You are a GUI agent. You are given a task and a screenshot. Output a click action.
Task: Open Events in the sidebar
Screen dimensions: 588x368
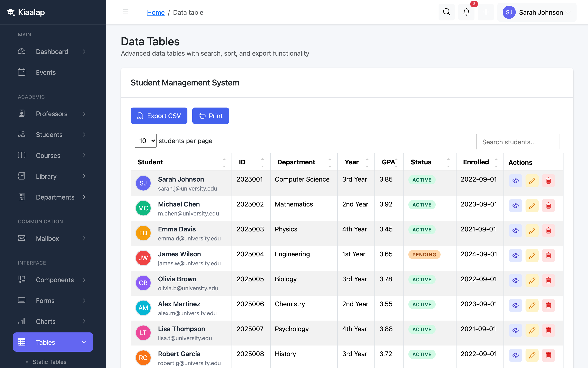pos(53,72)
